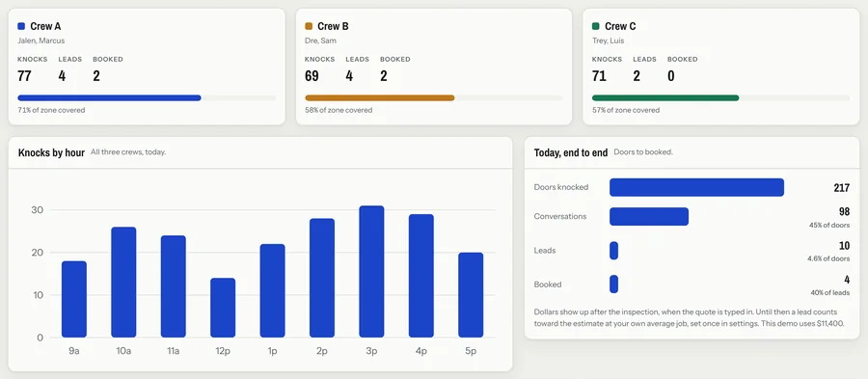Click 'Doors to booked.' subtitle
Image resolution: width=868 pixels, height=379 pixels.
643,152
